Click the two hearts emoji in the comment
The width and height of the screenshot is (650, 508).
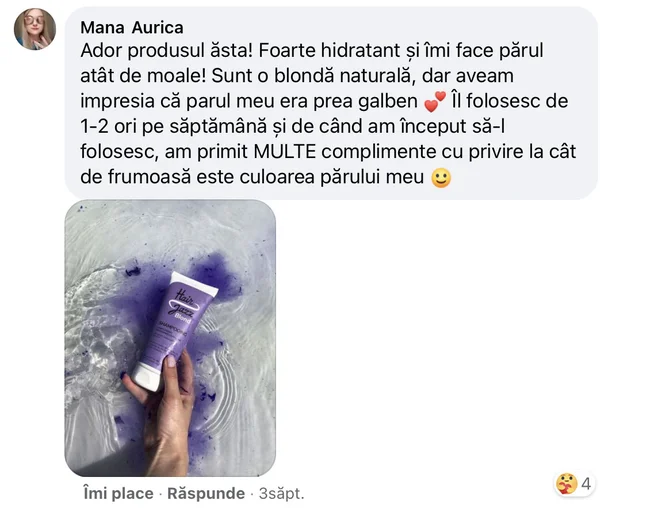(434, 102)
